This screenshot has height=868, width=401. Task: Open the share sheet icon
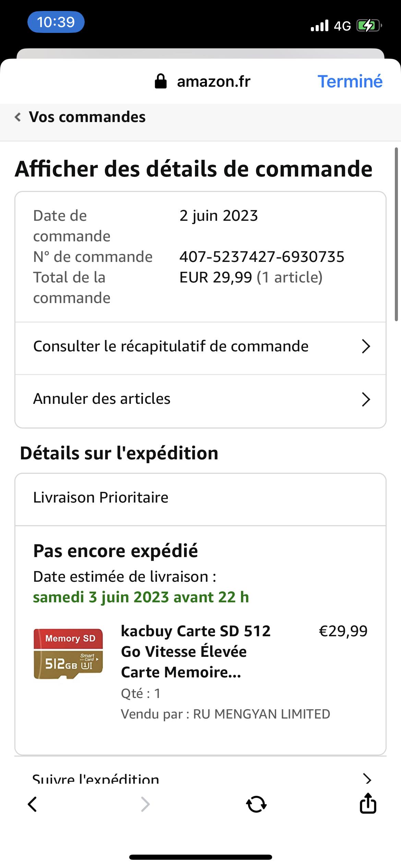(368, 803)
